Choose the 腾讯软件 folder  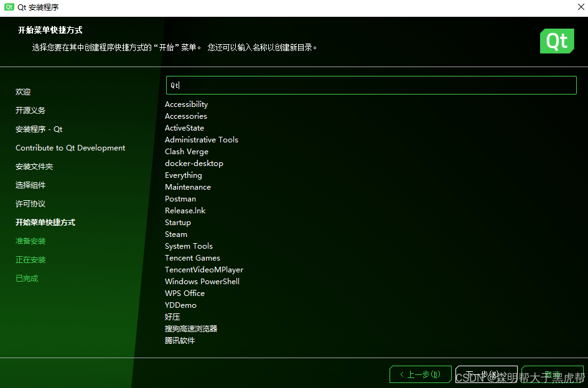coord(180,340)
